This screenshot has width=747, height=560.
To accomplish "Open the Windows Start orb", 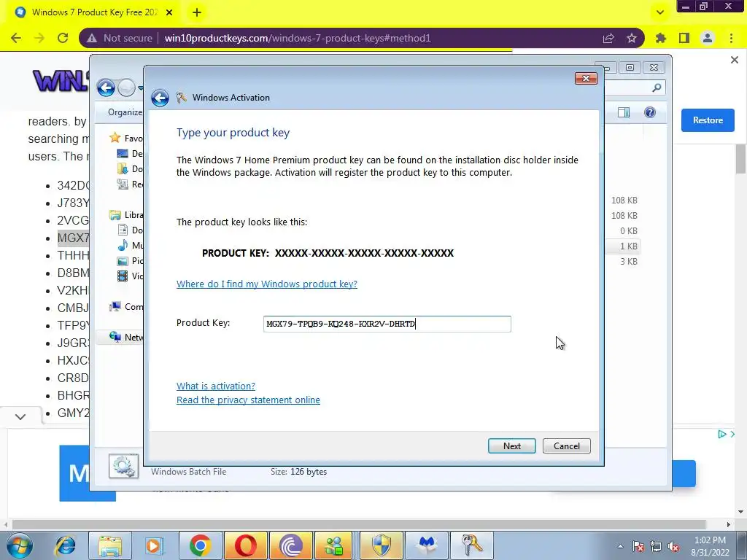I will click(x=19, y=545).
